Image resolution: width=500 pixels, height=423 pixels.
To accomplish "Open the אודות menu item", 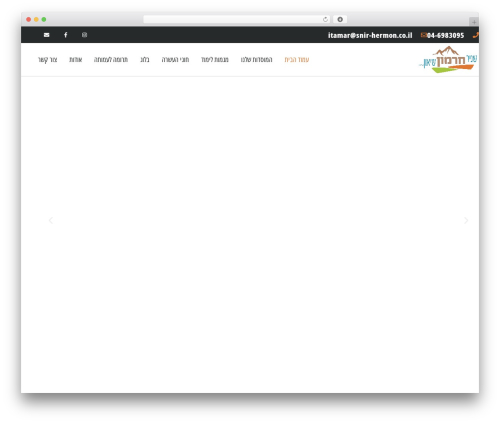I will click(76, 60).
